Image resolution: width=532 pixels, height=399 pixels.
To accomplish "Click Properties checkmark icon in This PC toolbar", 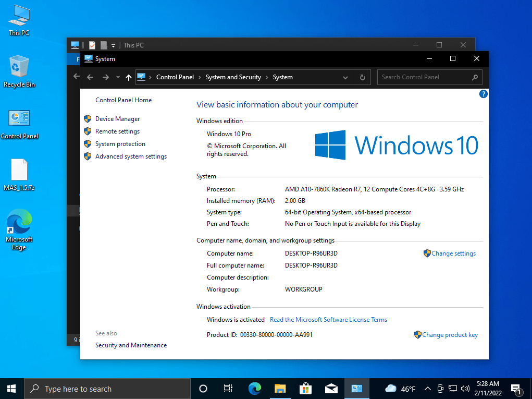I will click(92, 45).
